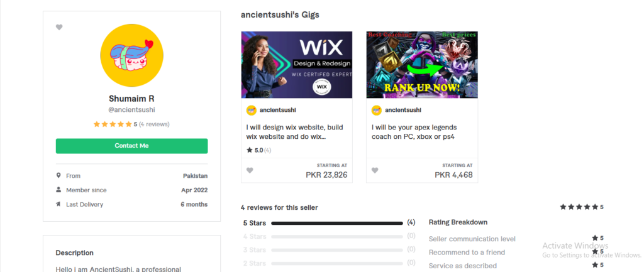
Task: Filter reviews by 5 Stars
Action: pos(255,223)
